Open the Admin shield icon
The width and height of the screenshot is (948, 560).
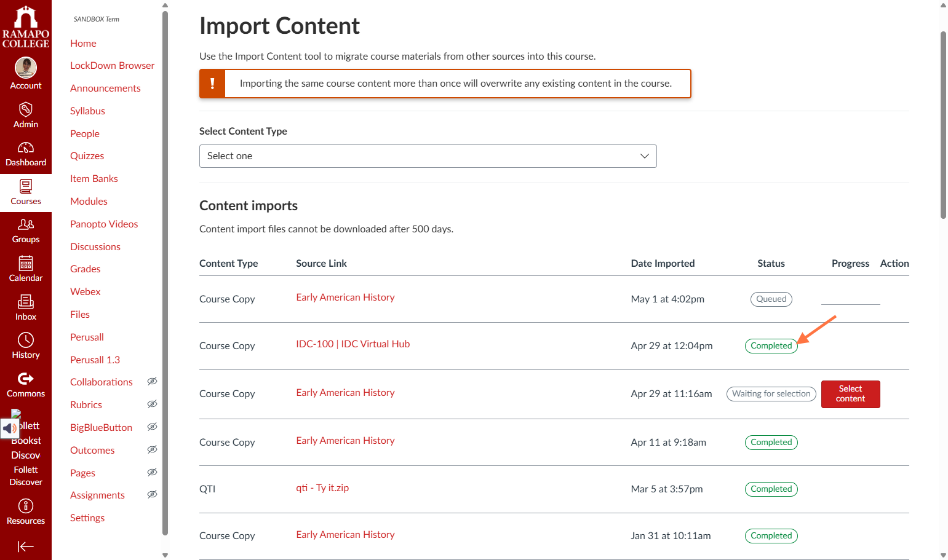(26, 110)
